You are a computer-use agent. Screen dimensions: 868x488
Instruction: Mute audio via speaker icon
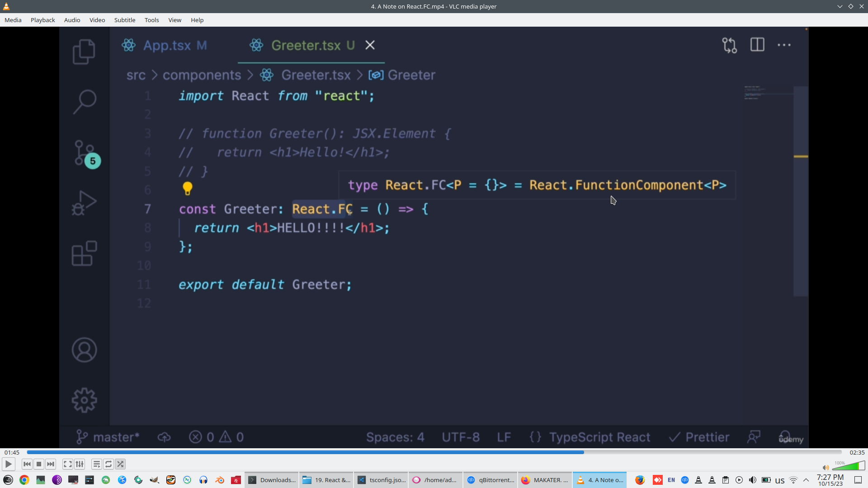coord(826,468)
